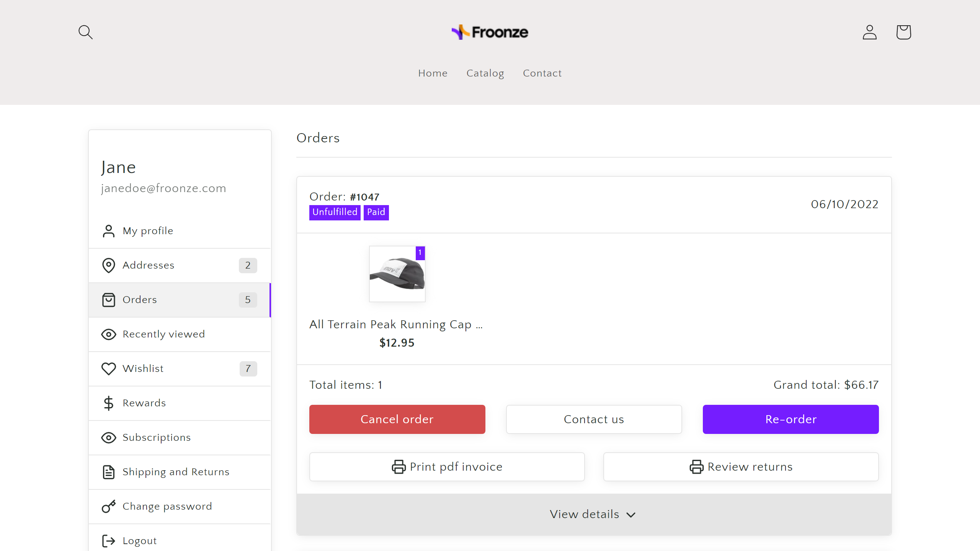Open the Contact navigation link
The height and width of the screenshot is (551, 980).
(542, 73)
